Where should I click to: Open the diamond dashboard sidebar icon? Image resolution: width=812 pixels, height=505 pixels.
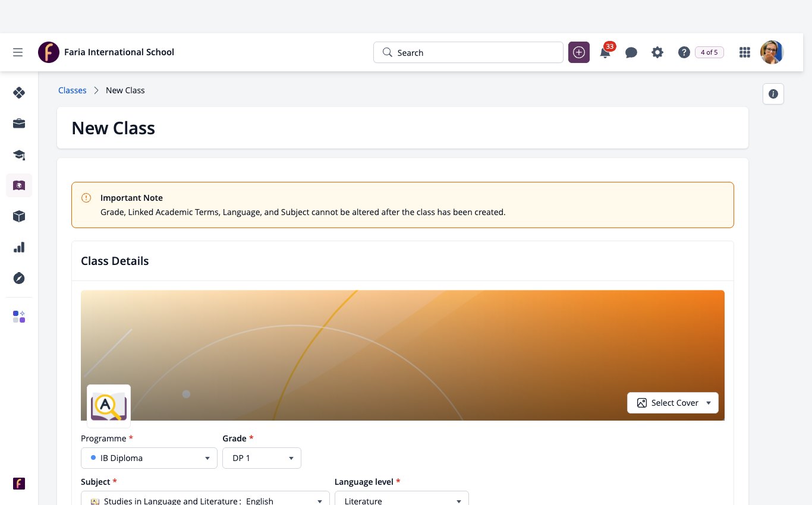point(19,93)
